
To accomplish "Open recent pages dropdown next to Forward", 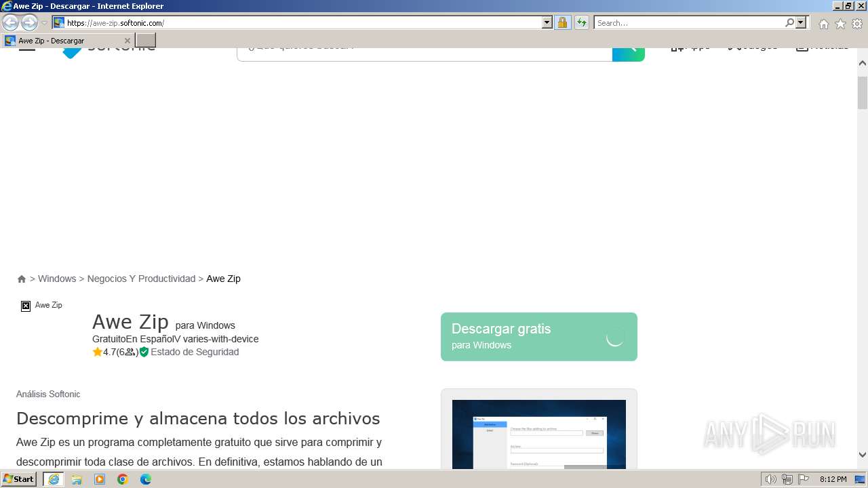I will (x=44, y=23).
